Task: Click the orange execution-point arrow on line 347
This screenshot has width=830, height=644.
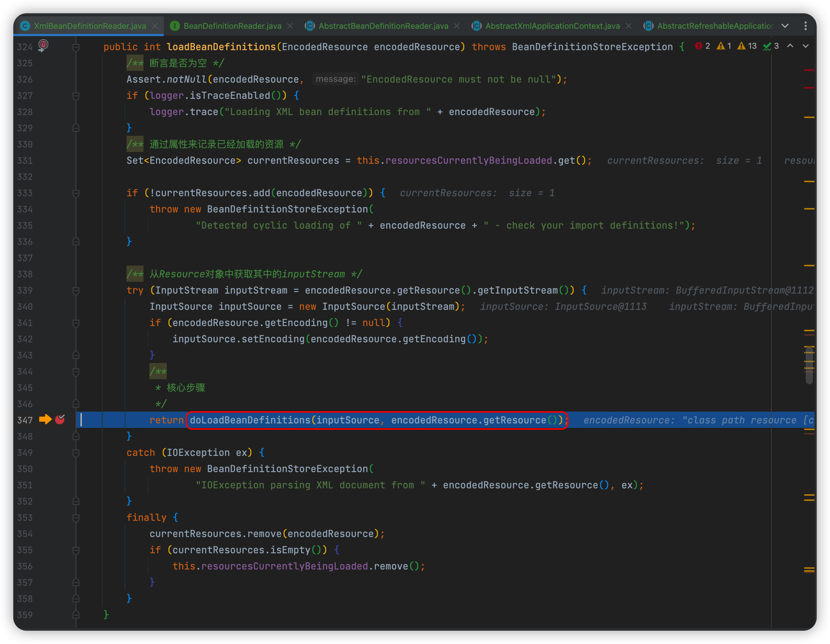Action: 45,419
